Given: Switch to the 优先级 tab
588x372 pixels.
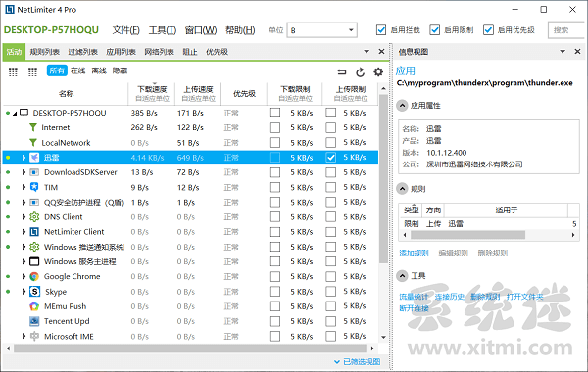Looking at the screenshot, I should pyautogui.click(x=217, y=52).
